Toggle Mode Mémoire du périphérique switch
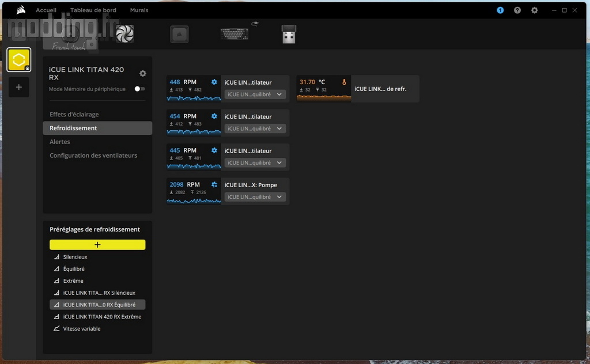590x364 pixels. tap(139, 89)
